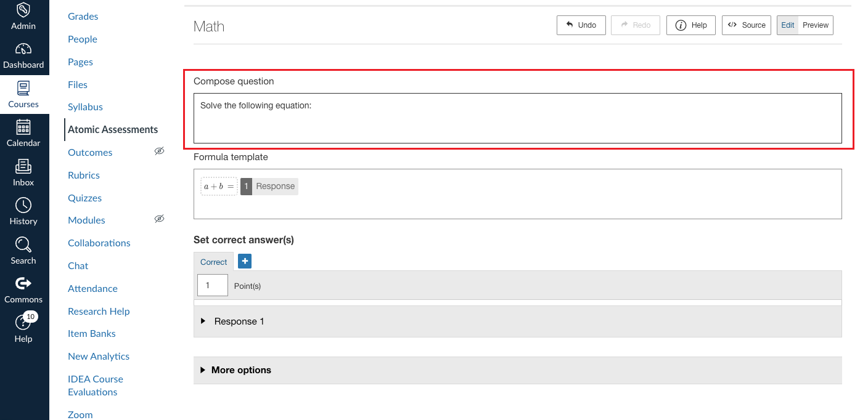Click inside the Points input field

(212, 285)
